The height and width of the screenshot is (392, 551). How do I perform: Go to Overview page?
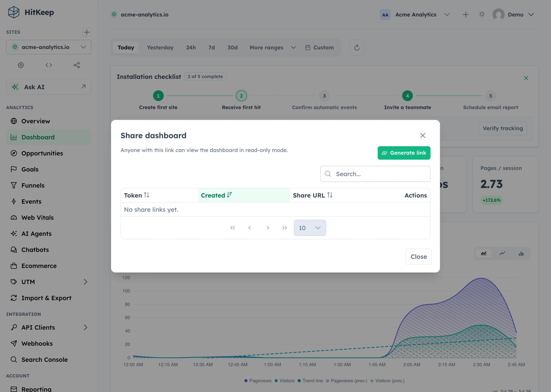tap(49, 121)
